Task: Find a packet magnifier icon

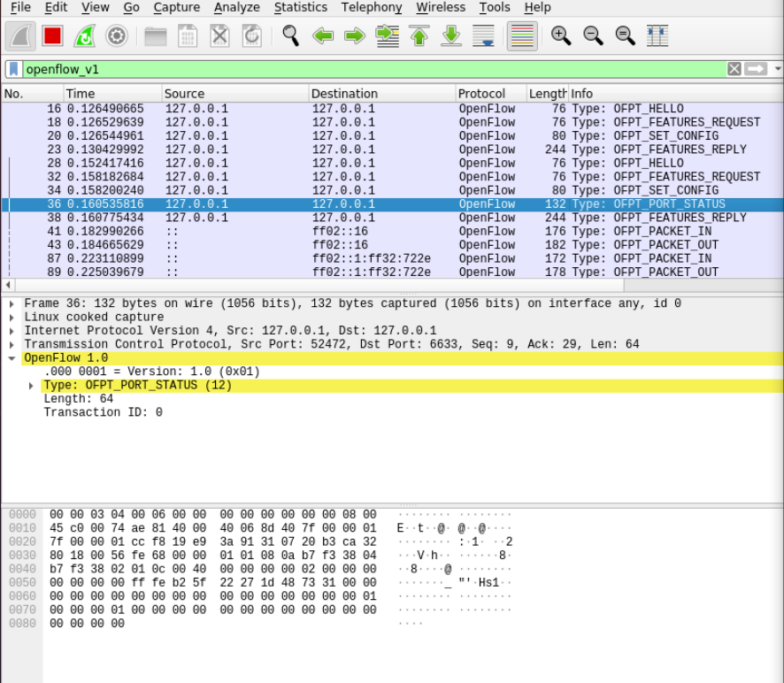Action: click(290, 36)
